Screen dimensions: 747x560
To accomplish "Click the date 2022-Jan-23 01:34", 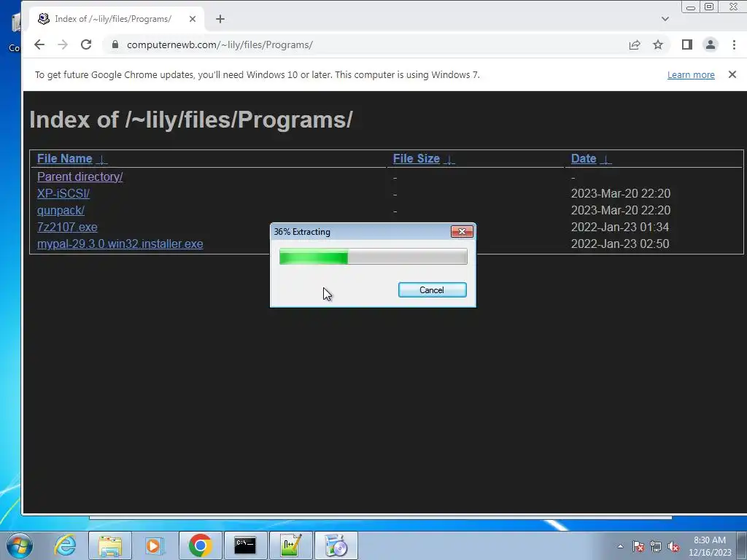I will pyautogui.click(x=620, y=227).
